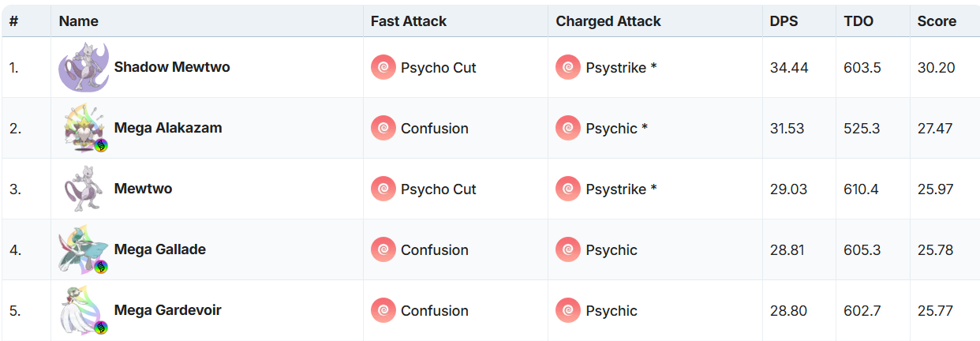Click psychic type icon beside Mewtwo's Psystrike in row 3
Image resolution: width=980 pixels, height=341 pixels.
(x=568, y=189)
